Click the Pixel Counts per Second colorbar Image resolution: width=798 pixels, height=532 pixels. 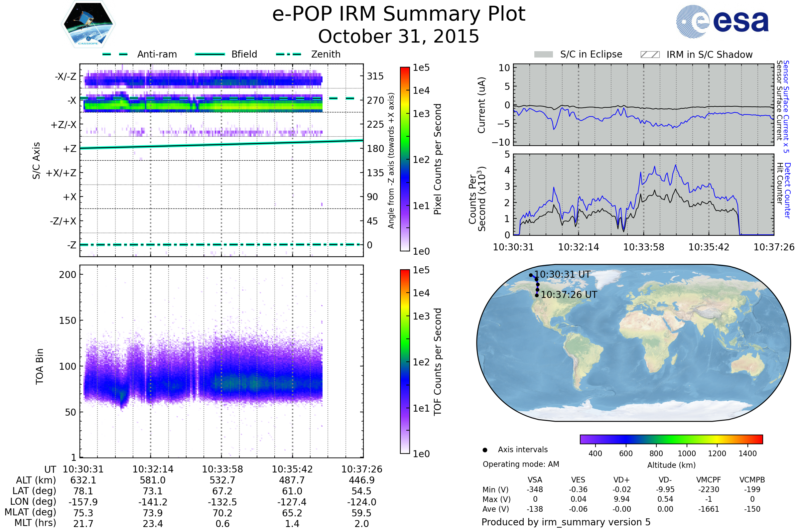click(x=405, y=159)
